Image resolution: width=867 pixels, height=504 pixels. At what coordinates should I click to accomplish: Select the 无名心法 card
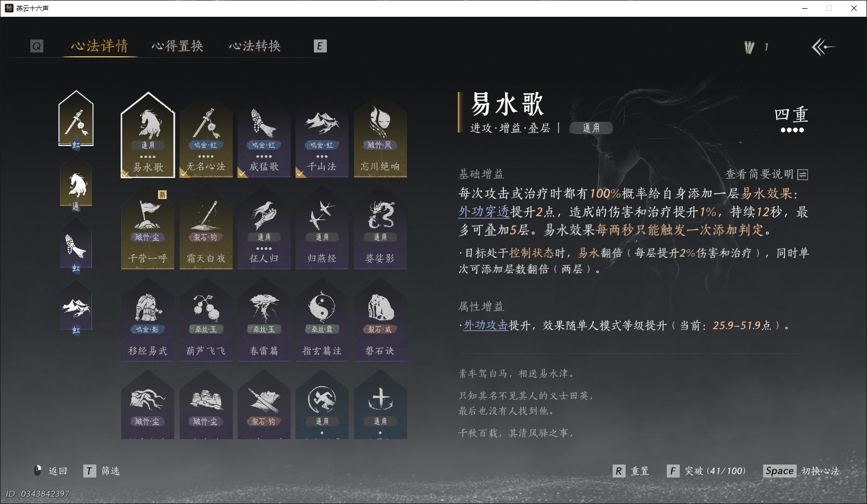(x=206, y=138)
